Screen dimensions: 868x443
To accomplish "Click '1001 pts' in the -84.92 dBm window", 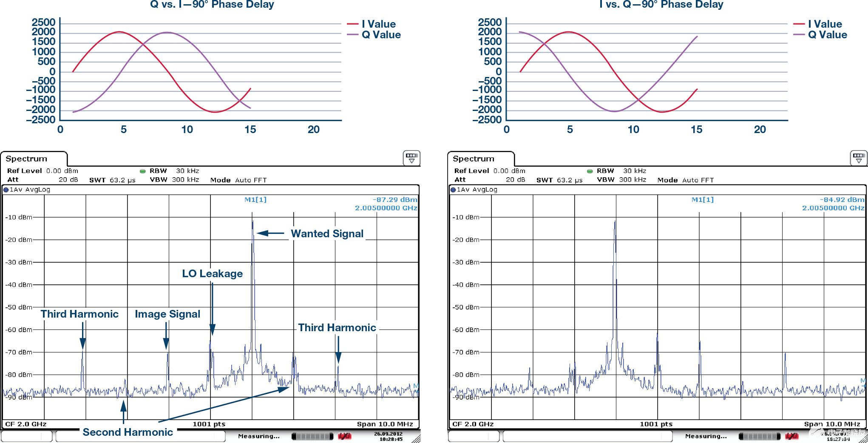I will coord(656,424).
